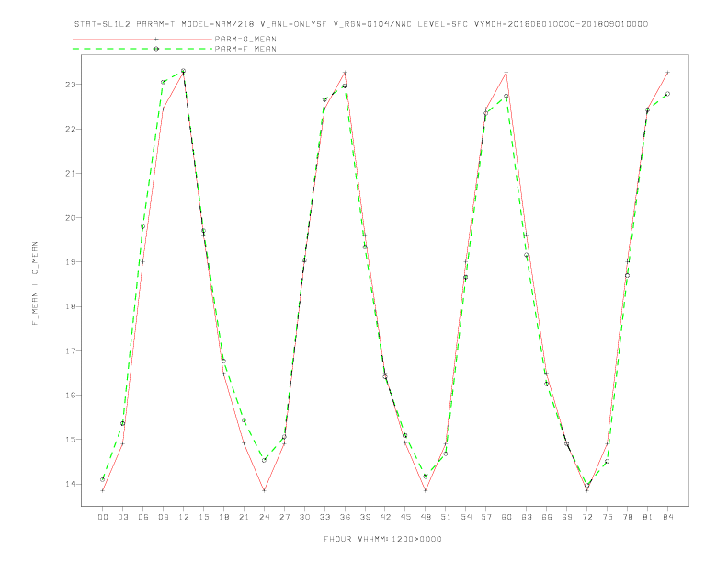The height and width of the screenshot is (563, 728).
Task: Click x-axis forecast hour label 78
Action: [627, 517]
